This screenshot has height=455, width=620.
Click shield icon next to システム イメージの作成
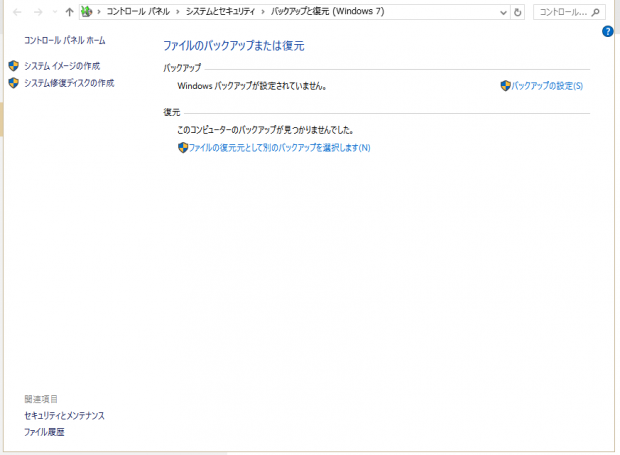[x=14, y=66]
